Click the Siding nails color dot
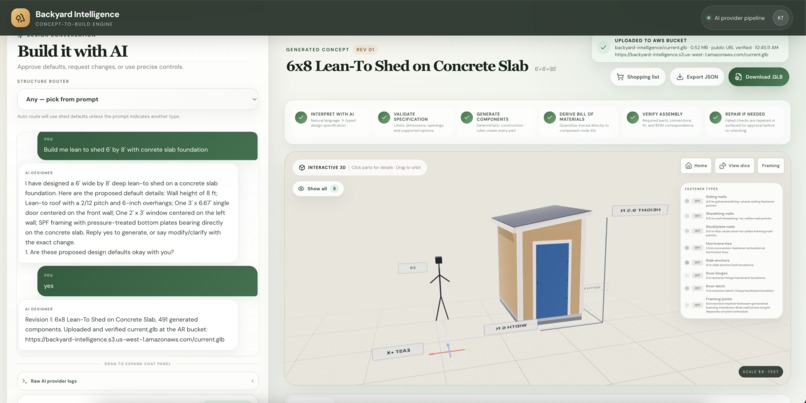The height and width of the screenshot is (403, 806). (687, 201)
